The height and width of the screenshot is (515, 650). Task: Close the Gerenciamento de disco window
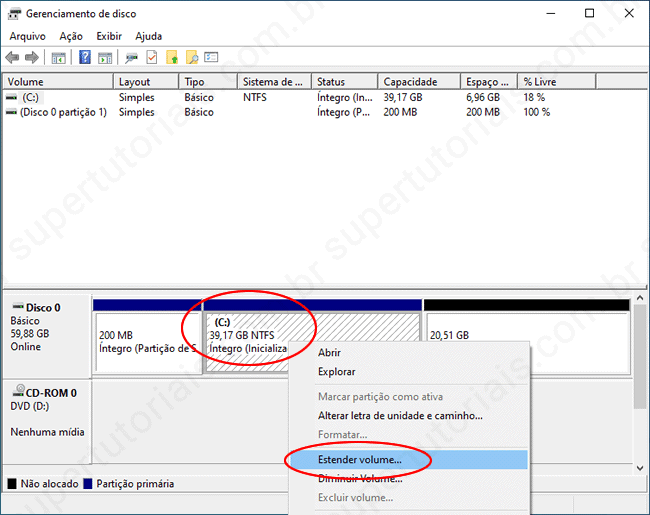(629, 13)
